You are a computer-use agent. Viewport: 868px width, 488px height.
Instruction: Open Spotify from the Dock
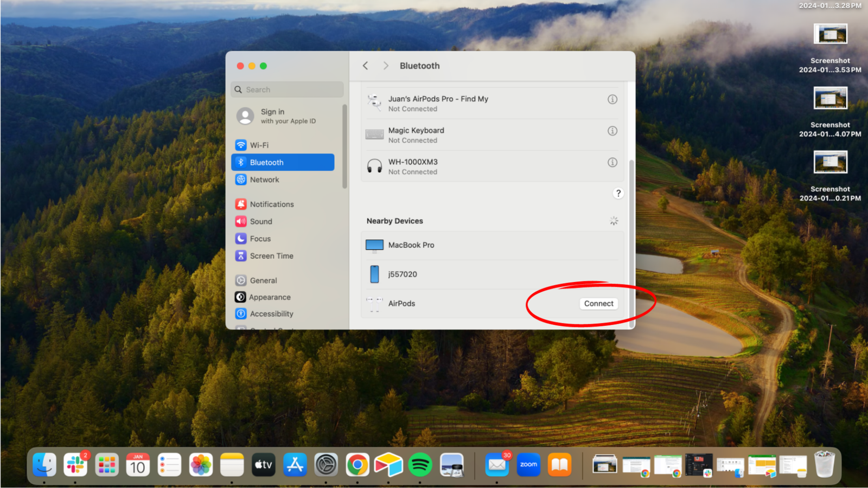420,465
